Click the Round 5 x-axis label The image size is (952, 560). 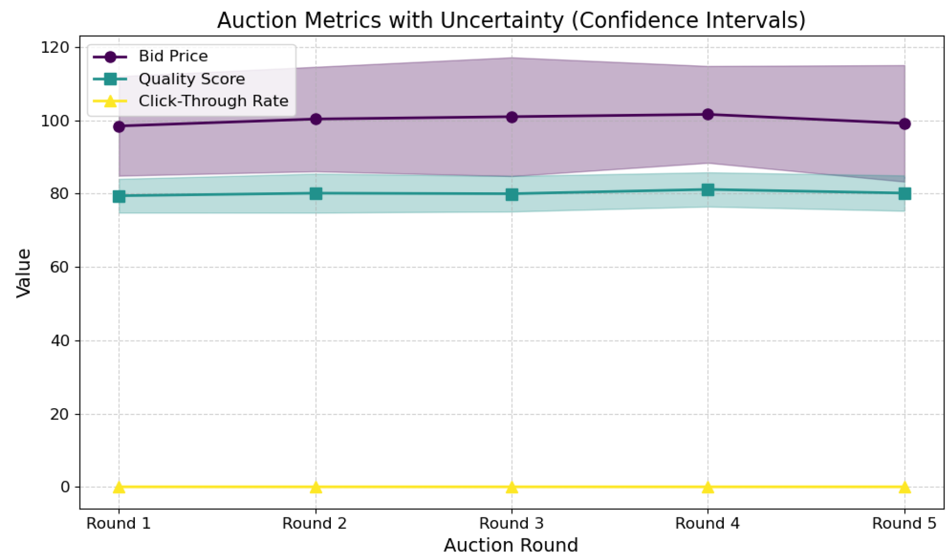pos(904,524)
